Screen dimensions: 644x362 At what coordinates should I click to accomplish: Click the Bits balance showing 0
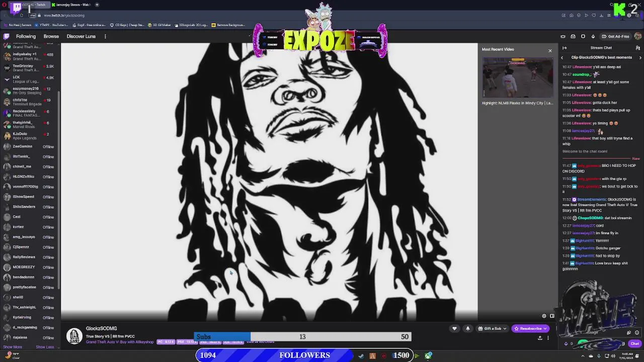coord(568,344)
